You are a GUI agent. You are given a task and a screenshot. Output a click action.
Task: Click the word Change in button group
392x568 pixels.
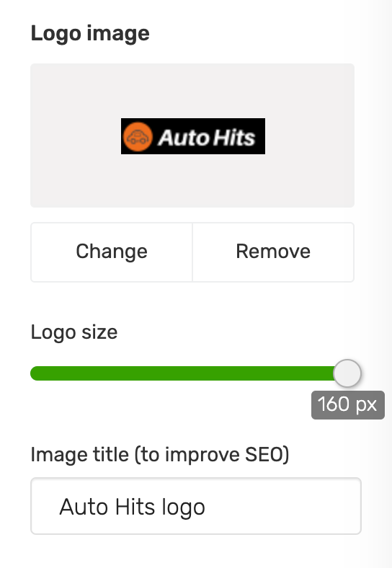pyautogui.click(x=112, y=252)
